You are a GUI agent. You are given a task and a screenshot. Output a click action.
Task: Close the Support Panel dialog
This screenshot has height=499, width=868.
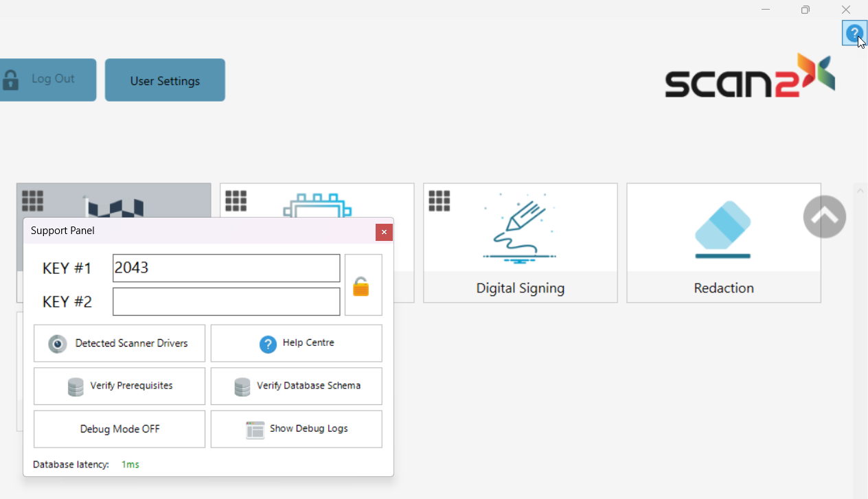point(384,232)
